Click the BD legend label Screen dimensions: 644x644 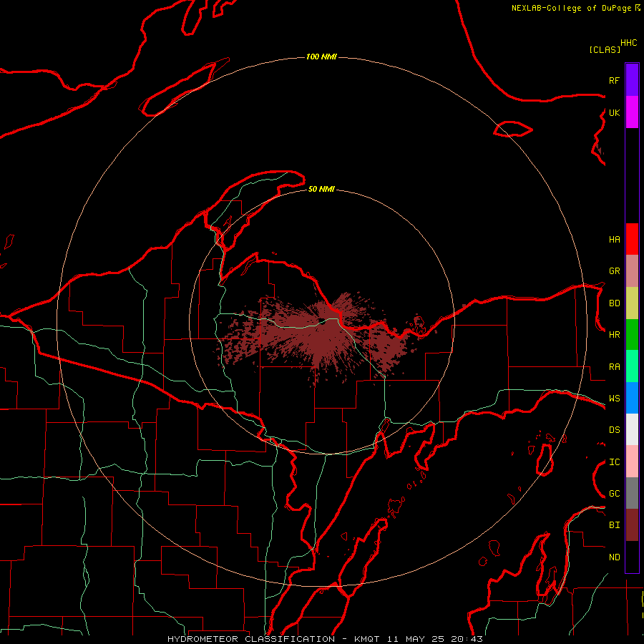point(614,303)
